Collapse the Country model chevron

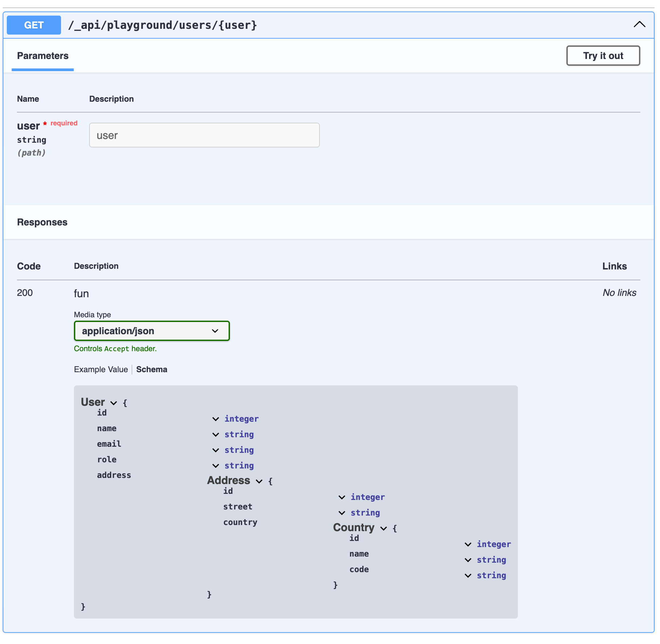(x=384, y=528)
